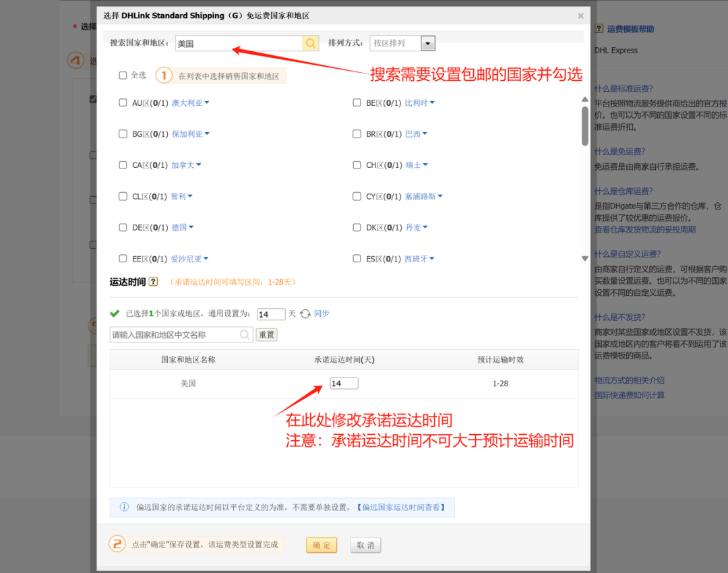Click the magnifier in the country name filter field

(244, 334)
